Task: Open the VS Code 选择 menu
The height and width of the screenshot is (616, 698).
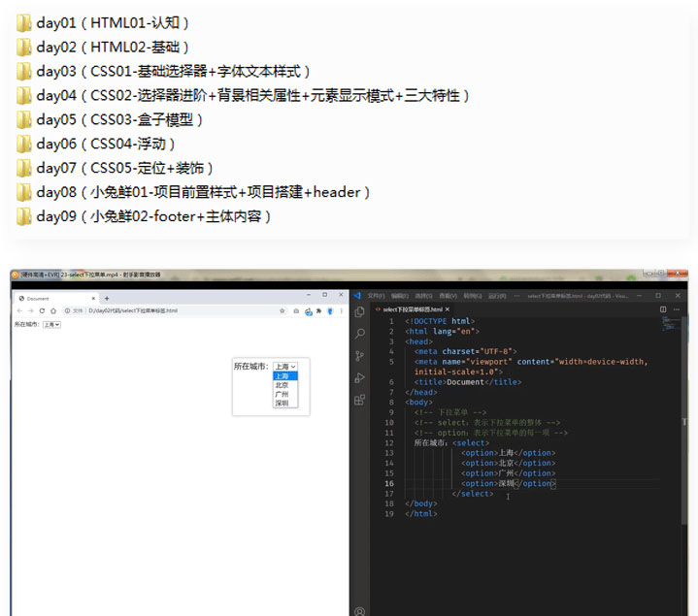Action: [423, 296]
